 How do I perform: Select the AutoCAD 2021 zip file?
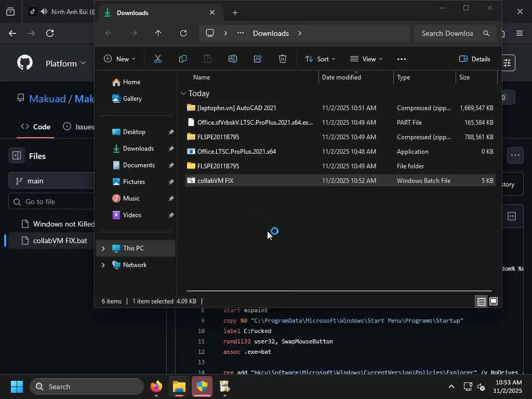click(x=340, y=108)
